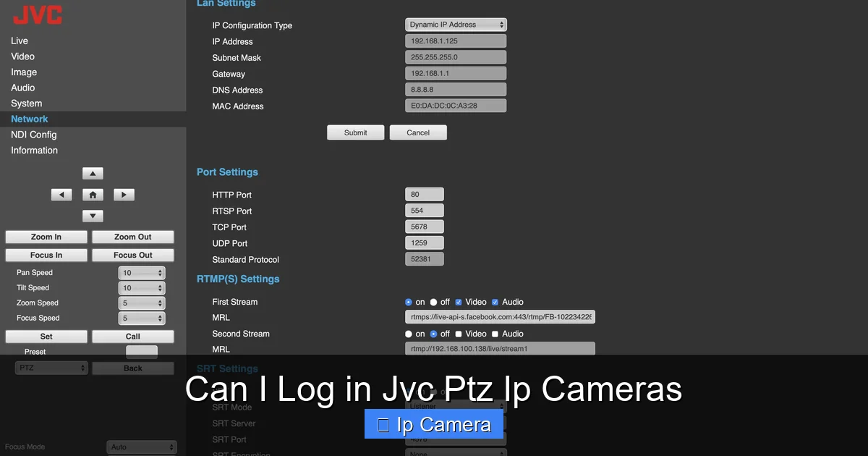Image resolution: width=868 pixels, height=456 pixels.
Task: Click the preset Call button
Action: (133, 337)
